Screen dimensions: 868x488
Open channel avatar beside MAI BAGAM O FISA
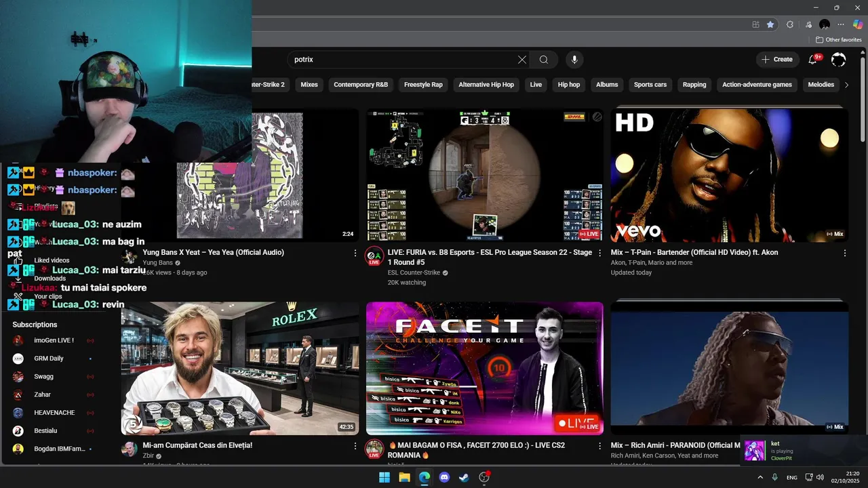coord(374,449)
